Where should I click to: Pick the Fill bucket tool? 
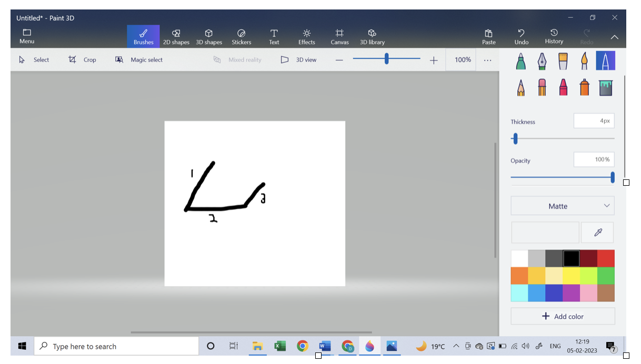605,87
